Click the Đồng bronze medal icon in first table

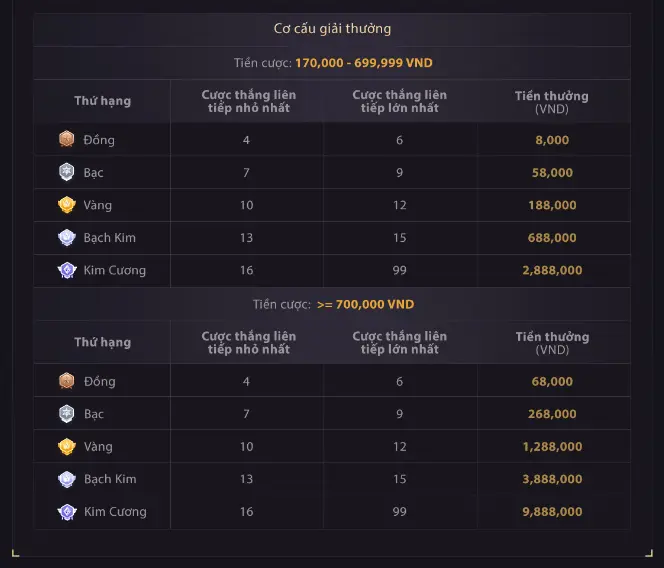(66, 139)
